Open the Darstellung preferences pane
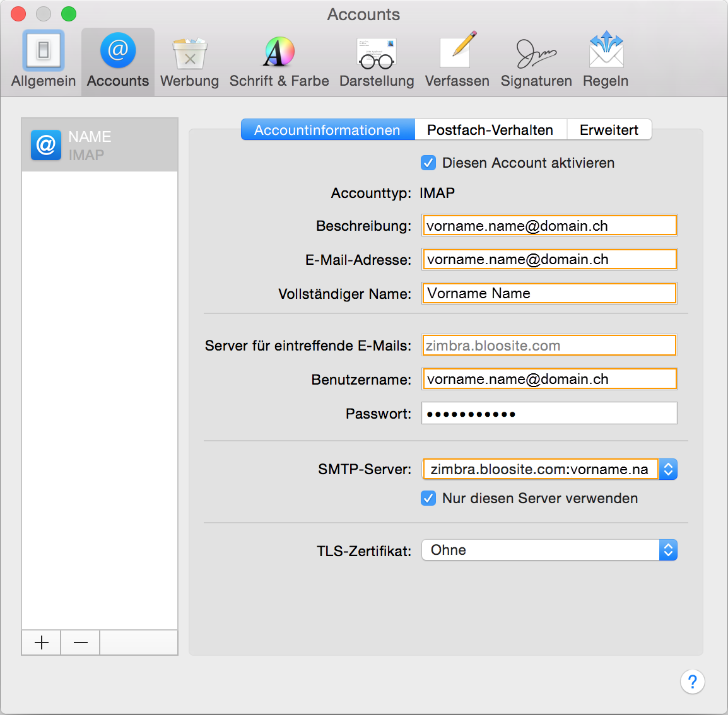 [377, 61]
